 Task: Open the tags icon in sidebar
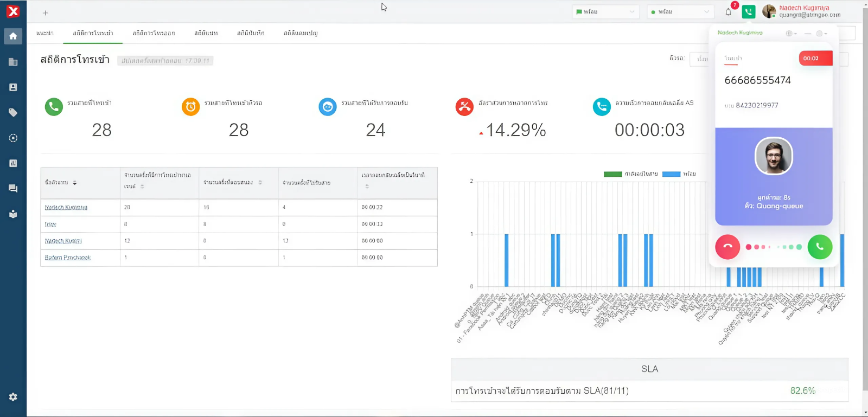pos(13,113)
